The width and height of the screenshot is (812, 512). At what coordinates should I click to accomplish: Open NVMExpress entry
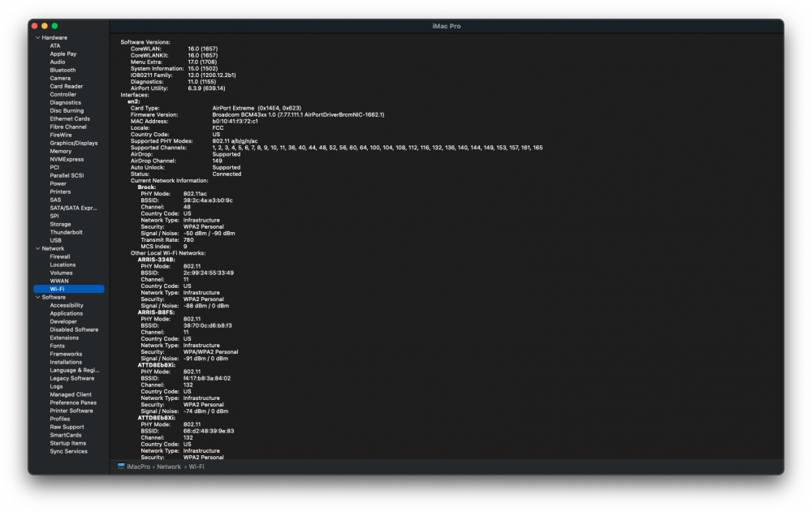pos(67,160)
